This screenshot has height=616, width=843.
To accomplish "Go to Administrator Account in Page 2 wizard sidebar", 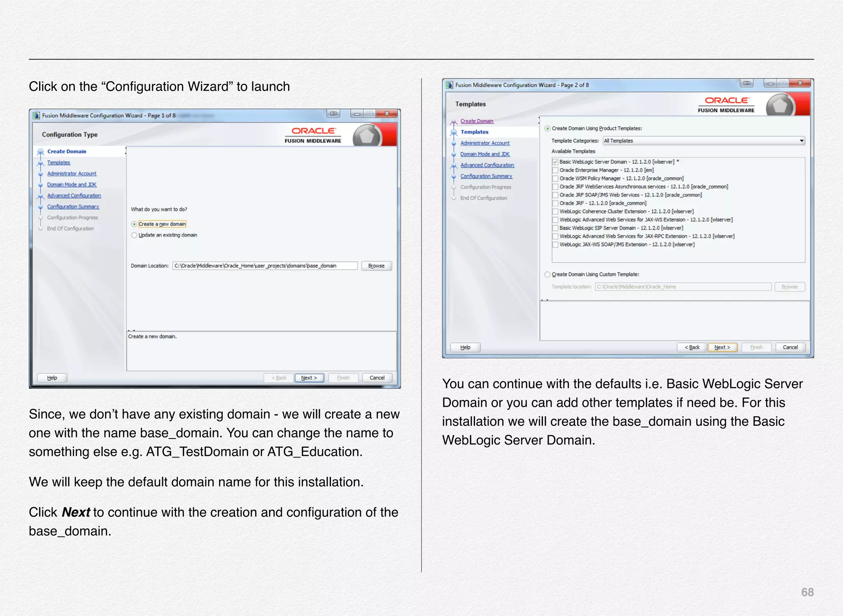I will pos(485,143).
